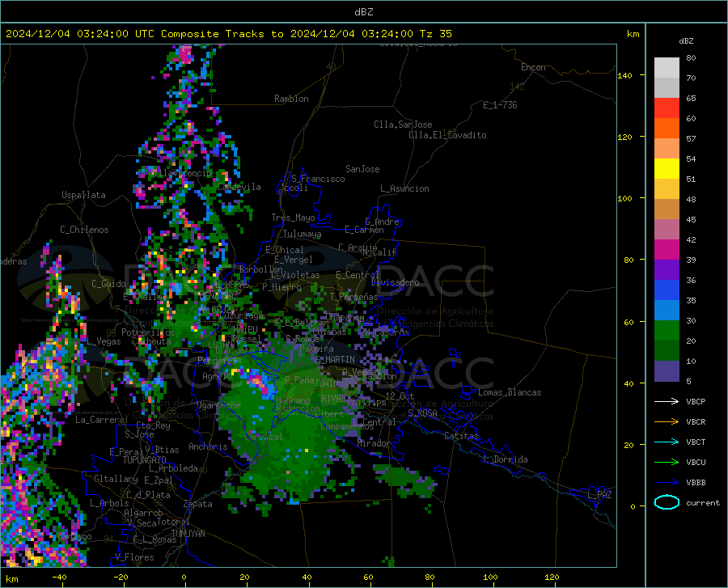
Task: Click the Mirador map label
Action: point(375,443)
